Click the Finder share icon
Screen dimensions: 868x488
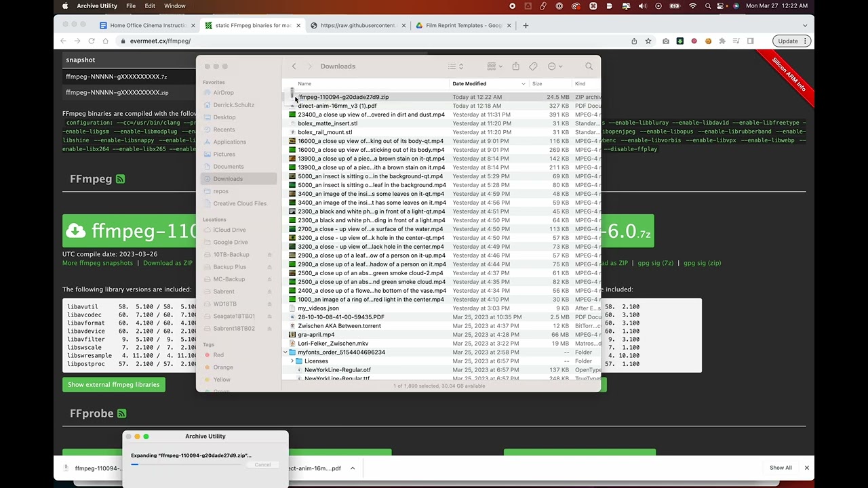(515, 66)
